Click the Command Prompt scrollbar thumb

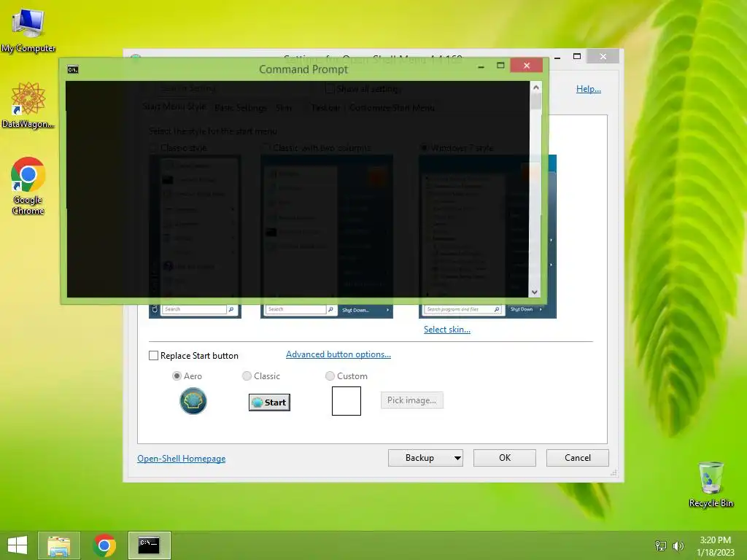pyautogui.click(x=535, y=101)
